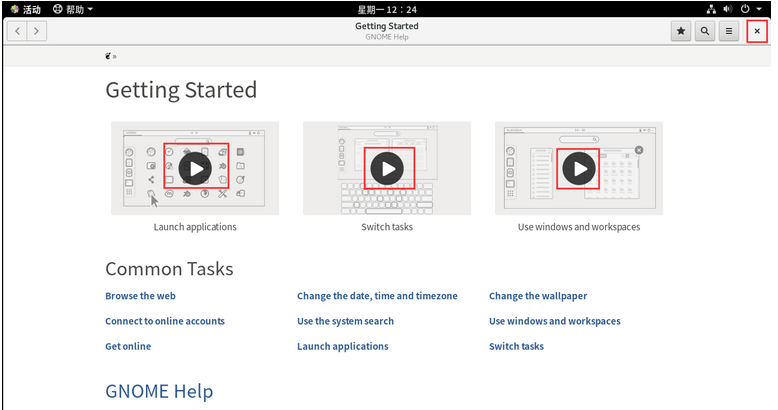Viewport: 778px width, 410px height.
Task: Close the GNOME Help window
Action: [757, 31]
